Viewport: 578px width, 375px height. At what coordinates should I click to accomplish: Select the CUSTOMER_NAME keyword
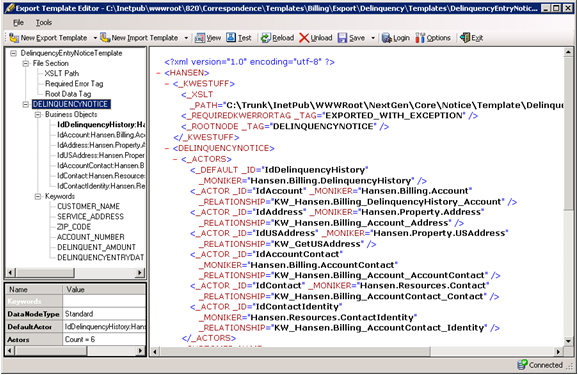[x=88, y=206]
